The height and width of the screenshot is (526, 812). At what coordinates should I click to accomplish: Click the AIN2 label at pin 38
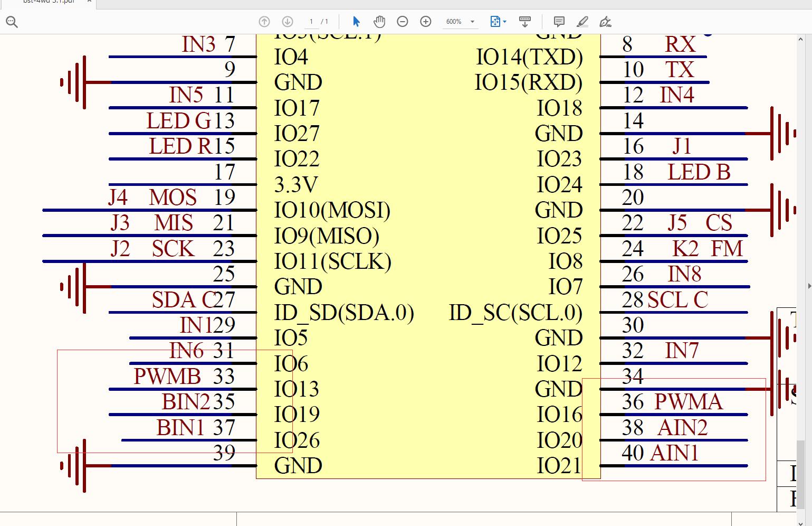click(682, 428)
